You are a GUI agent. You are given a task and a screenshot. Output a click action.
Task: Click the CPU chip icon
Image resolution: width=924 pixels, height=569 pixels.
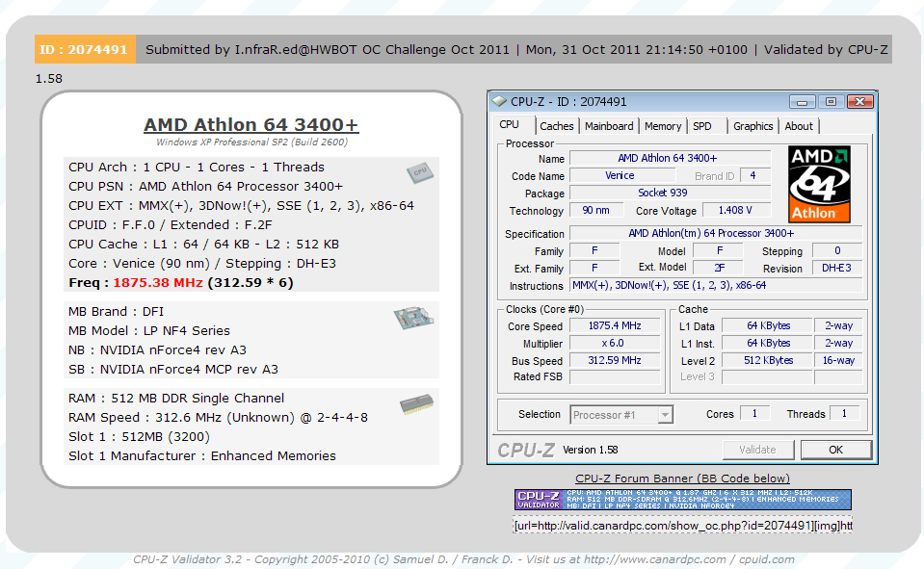pos(419,172)
